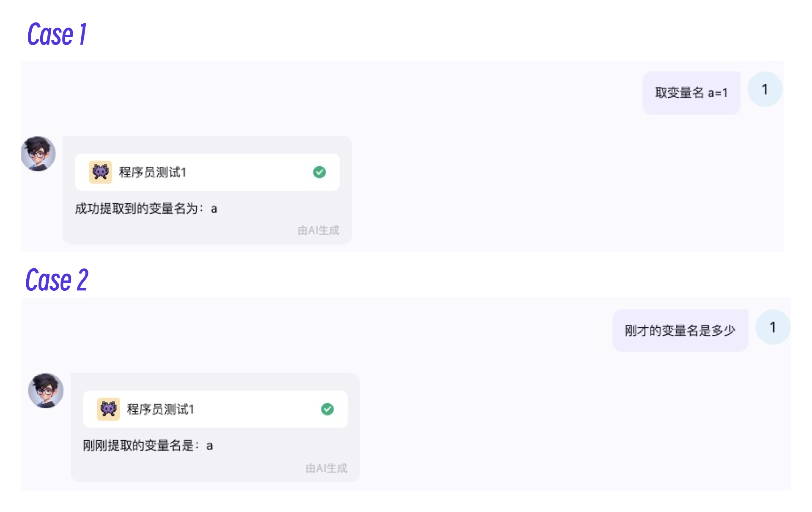The width and height of the screenshot is (812, 512).
Task: Open the bot avatar in Case 2
Action: 46,391
